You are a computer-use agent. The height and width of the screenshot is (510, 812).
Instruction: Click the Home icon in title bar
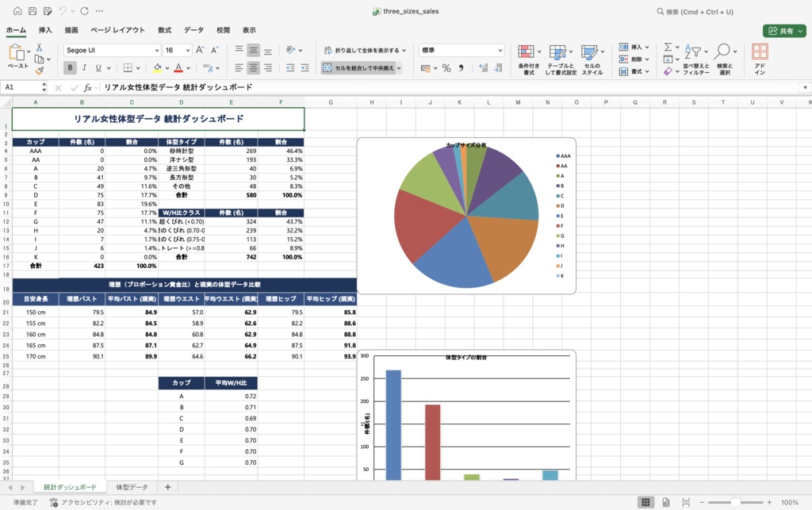pyautogui.click(x=17, y=11)
